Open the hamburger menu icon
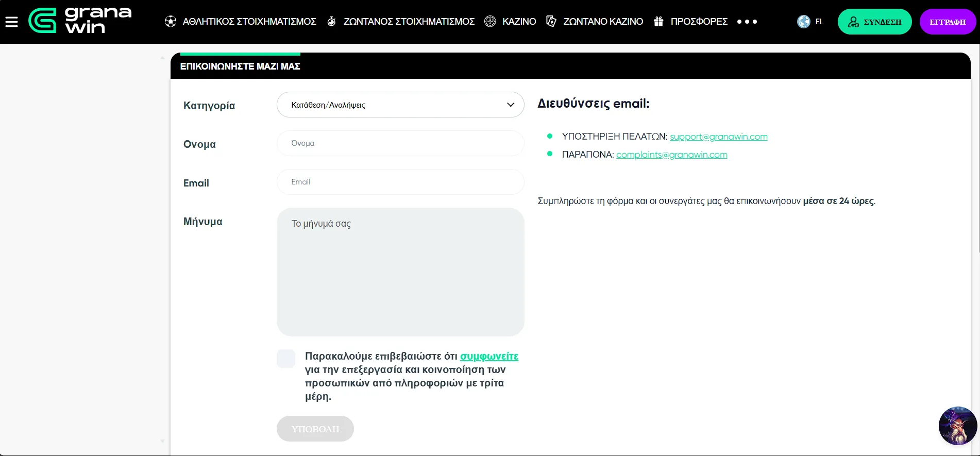This screenshot has width=980, height=456. (11, 22)
